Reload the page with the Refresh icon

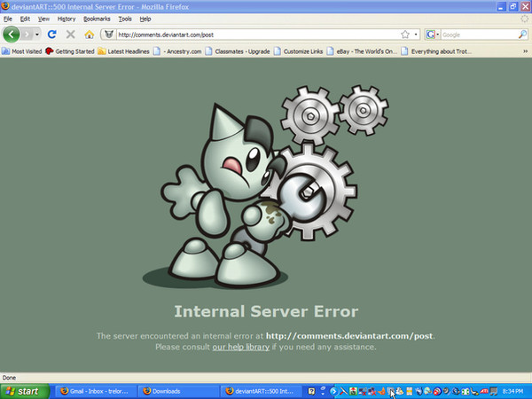pyautogui.click(x=52, y=35)
